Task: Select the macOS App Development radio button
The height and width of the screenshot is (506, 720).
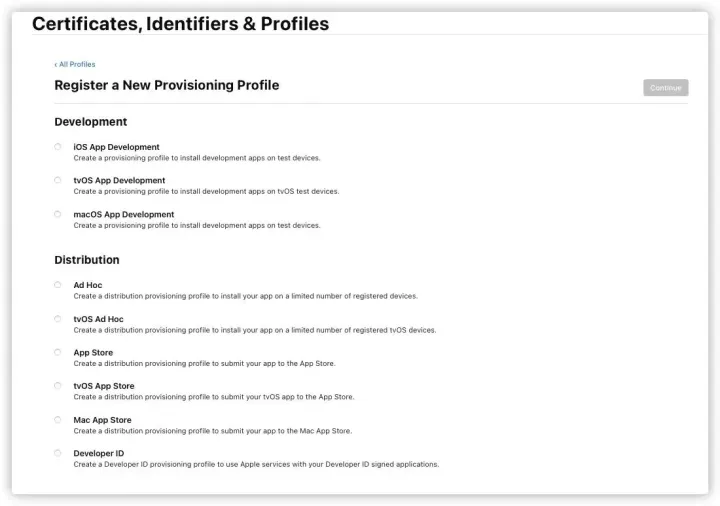Action: pos(58,214)
